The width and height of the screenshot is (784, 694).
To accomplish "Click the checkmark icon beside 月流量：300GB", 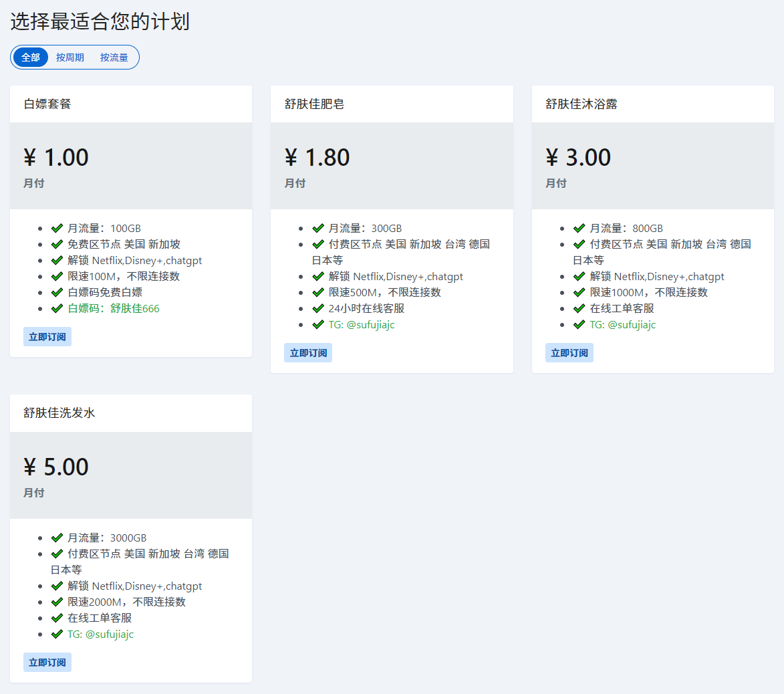I will pyautogui.click(x=318, y=229).
